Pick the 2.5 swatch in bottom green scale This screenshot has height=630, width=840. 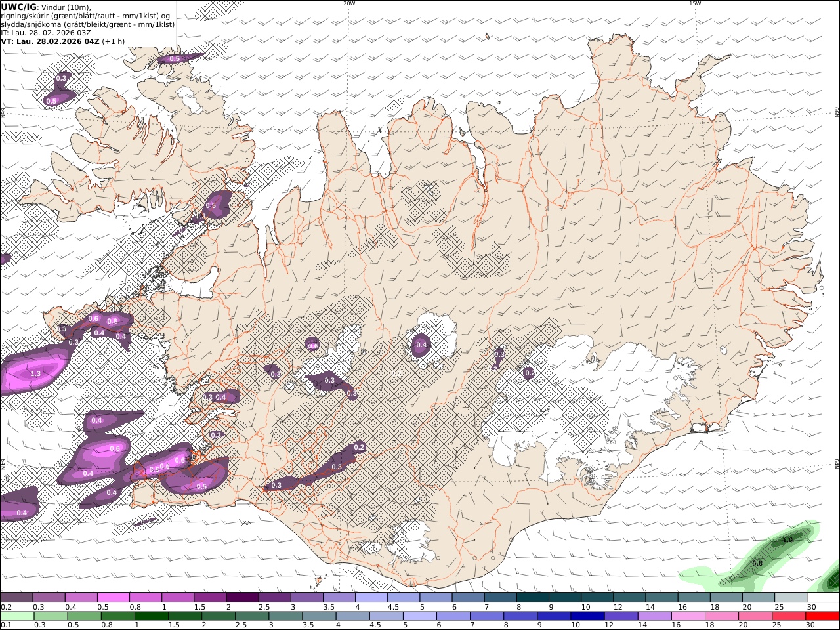(251, 616)
